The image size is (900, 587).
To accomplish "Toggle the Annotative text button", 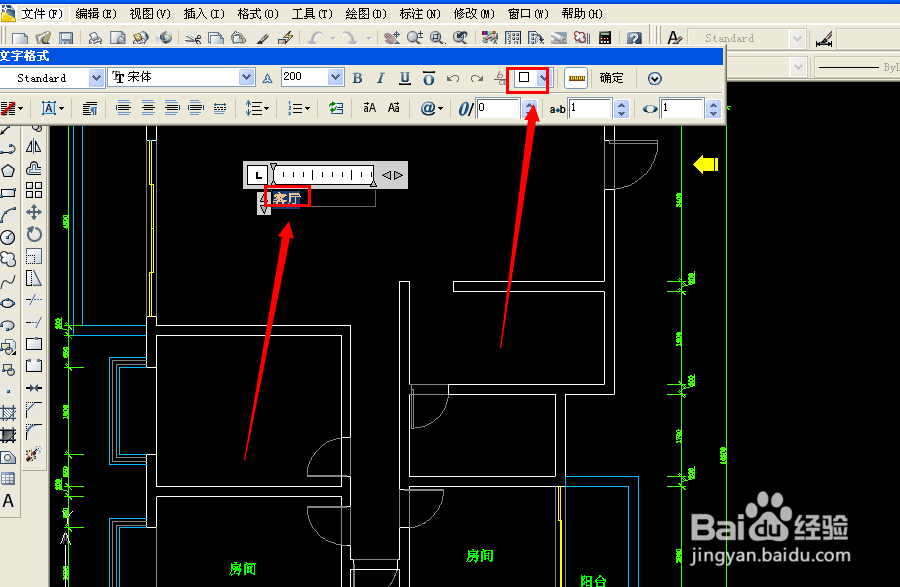I will (x=267, y=79).
